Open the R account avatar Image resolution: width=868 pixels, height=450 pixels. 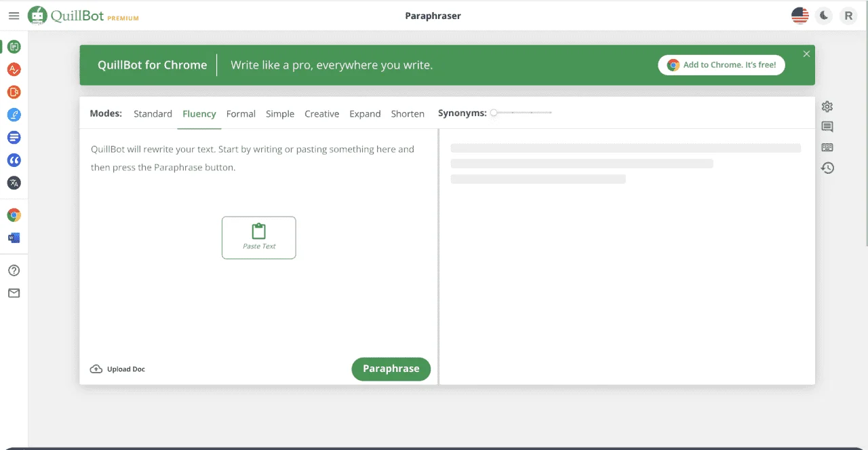pos(848,16)
